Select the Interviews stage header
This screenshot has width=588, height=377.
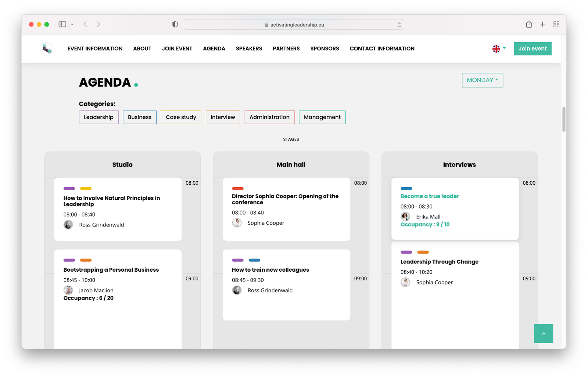[459, 164]
